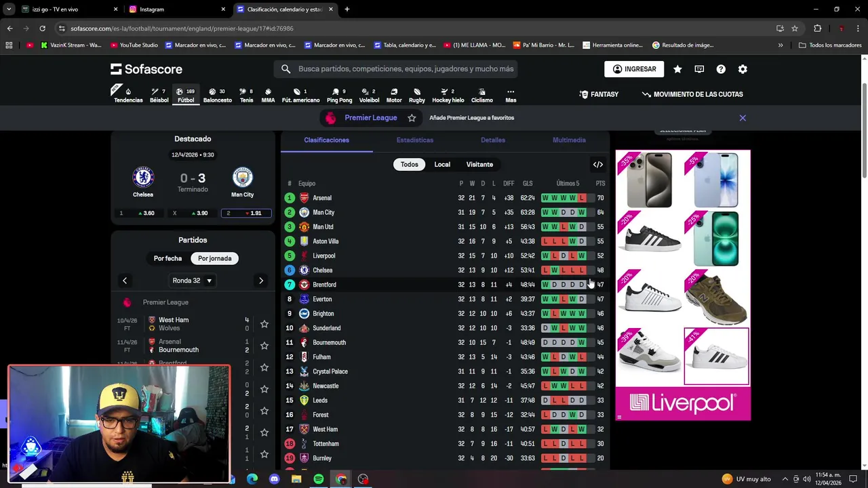The height and width of the screenshot is (488, 868).
Task: Switch to the Clasificaciones tab
Action: [327, 140]
